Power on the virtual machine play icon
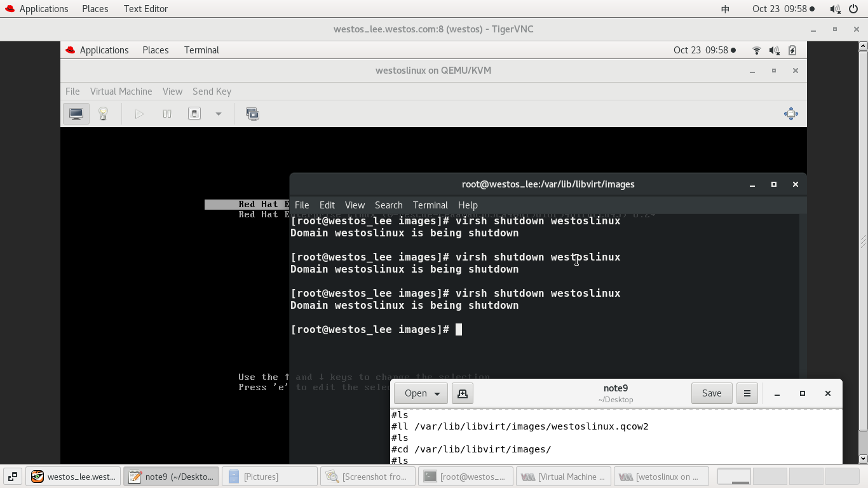868x488 pixels. tap(139, 114)
